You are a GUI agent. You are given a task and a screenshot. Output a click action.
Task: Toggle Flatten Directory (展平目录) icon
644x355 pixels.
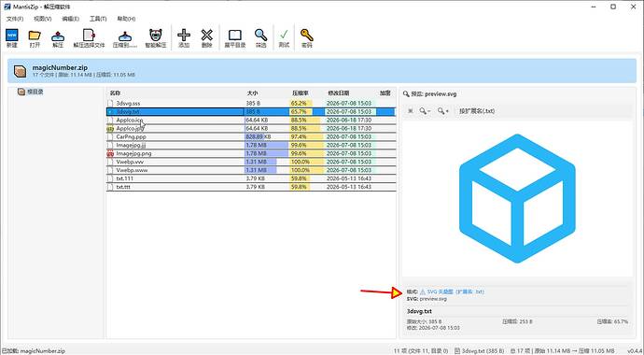[235, 35]
